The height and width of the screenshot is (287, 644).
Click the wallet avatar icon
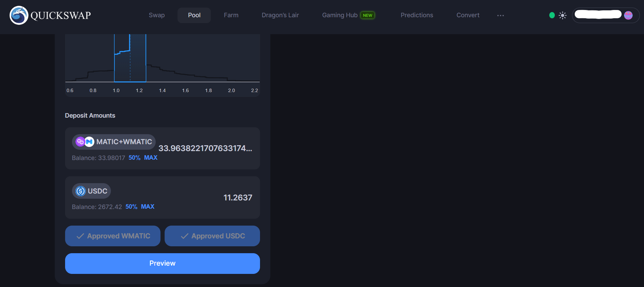[628, 15]
